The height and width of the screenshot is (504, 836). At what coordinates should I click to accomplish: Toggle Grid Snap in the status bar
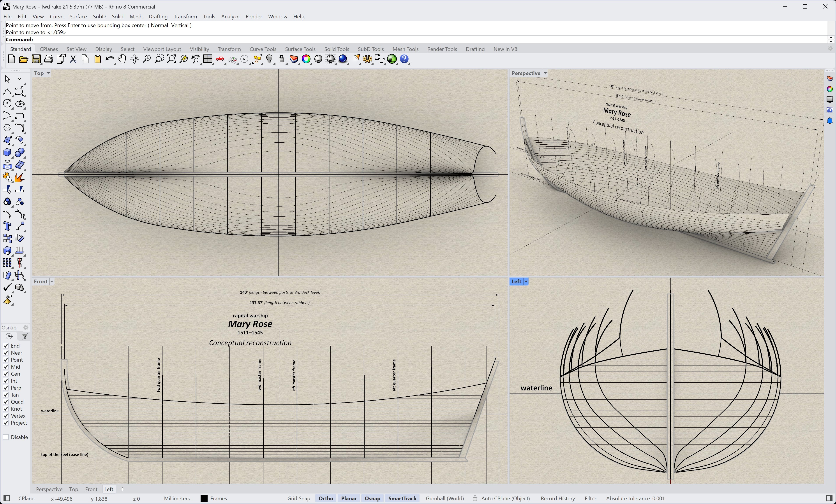pyautogui.click(x=299, y=499)
